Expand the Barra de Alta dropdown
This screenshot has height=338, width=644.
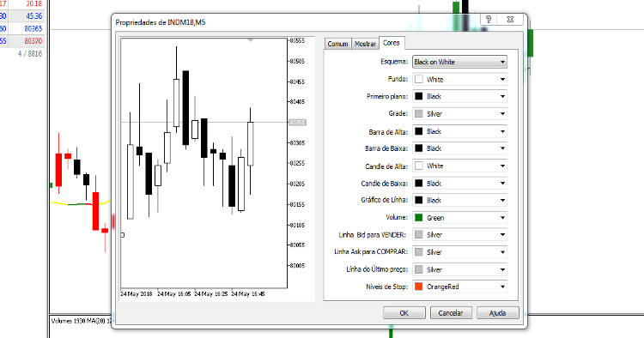click(x=459, y=131)
